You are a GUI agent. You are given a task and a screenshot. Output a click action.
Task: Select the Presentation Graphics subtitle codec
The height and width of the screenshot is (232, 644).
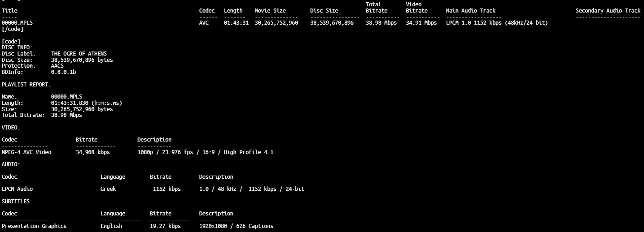[x=34, y=226]
